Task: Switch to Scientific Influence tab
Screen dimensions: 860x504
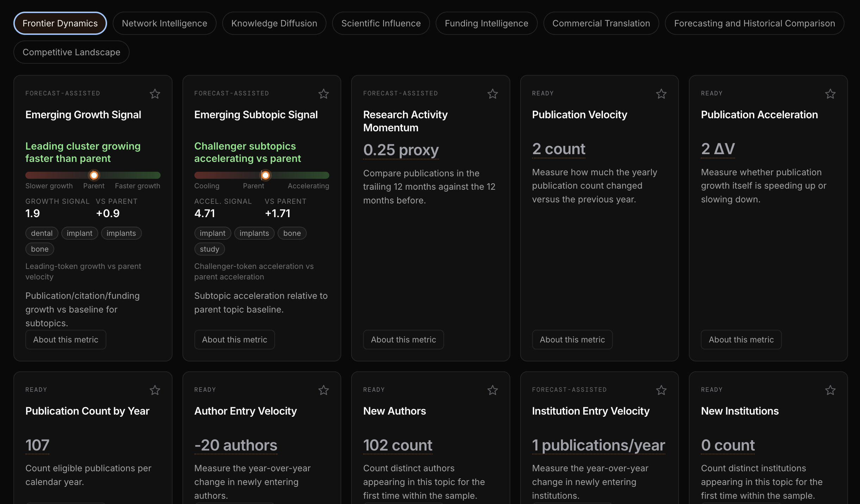Action: point(381,23)
